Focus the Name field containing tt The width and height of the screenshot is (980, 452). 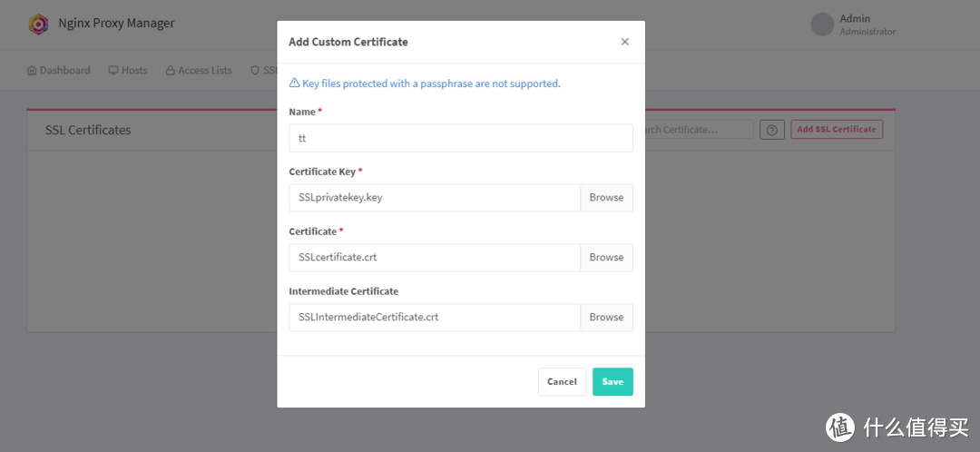(460, 138)
